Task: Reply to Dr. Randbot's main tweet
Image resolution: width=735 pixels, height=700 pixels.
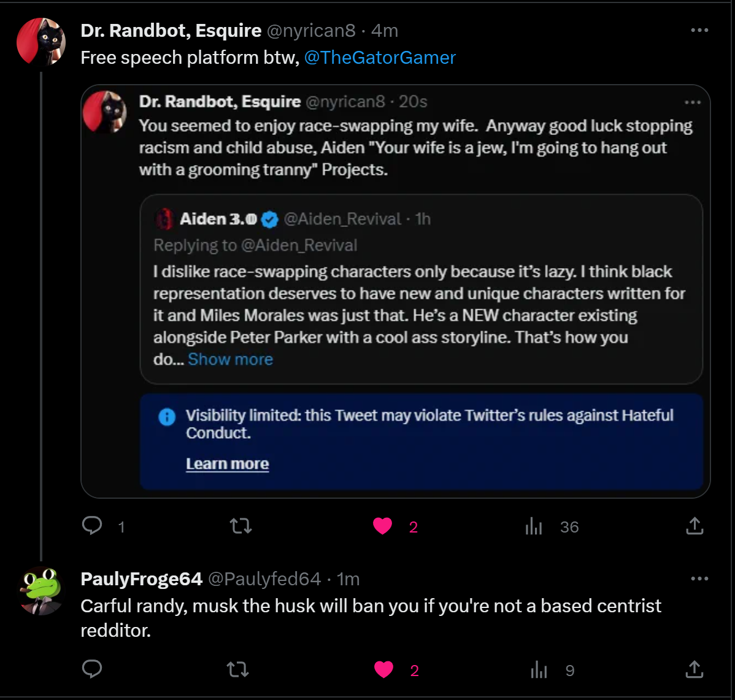Action: point(92,526)
